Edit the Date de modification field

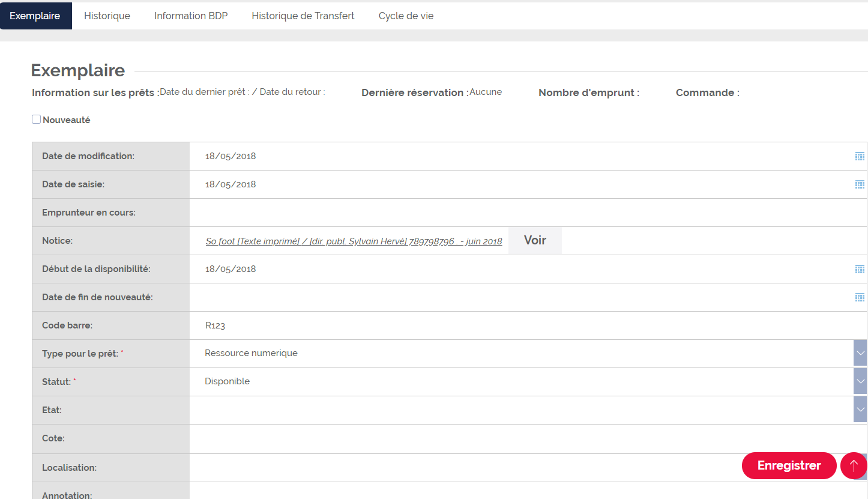(521, 156)
